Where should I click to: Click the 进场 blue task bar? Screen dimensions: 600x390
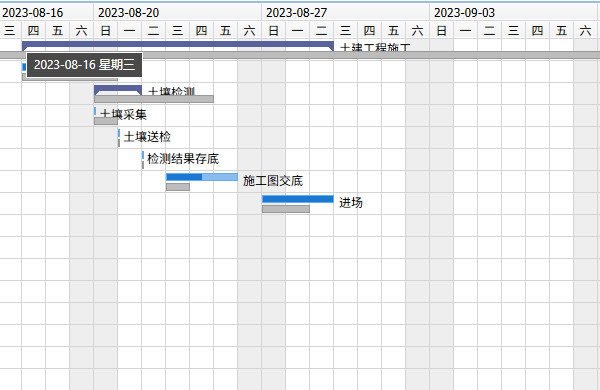pyautogui.click(x=298, y=199)
